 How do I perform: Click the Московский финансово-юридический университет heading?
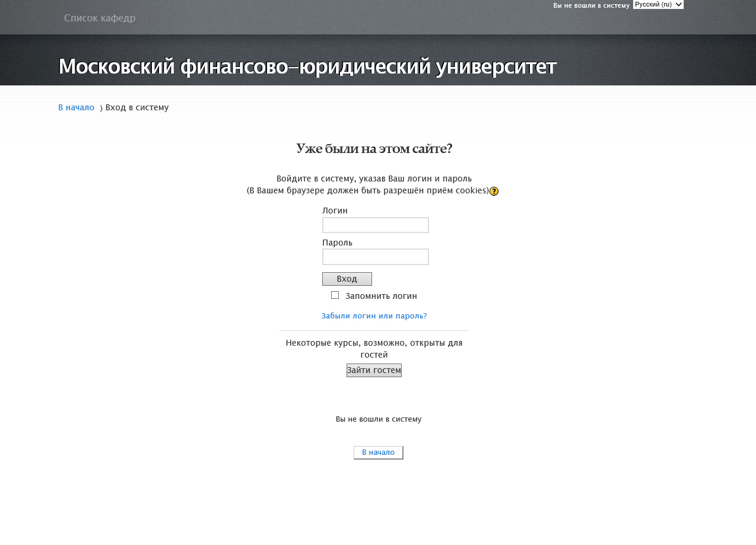(x=307, y=66)
